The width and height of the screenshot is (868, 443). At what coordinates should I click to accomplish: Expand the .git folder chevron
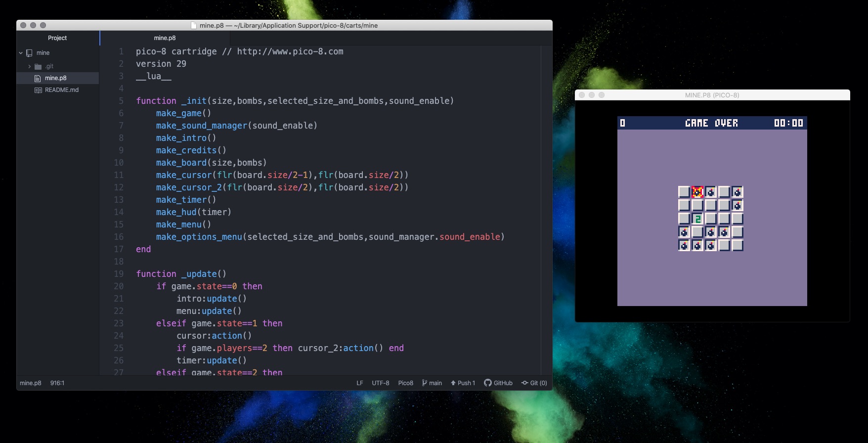point(30,66)
